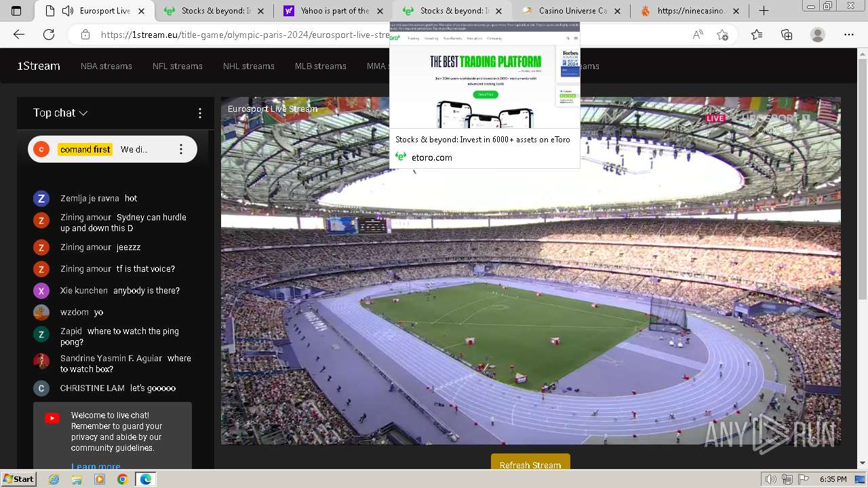
Task: Switch to Yahoo is part of tab
Action: coord(332,11)
